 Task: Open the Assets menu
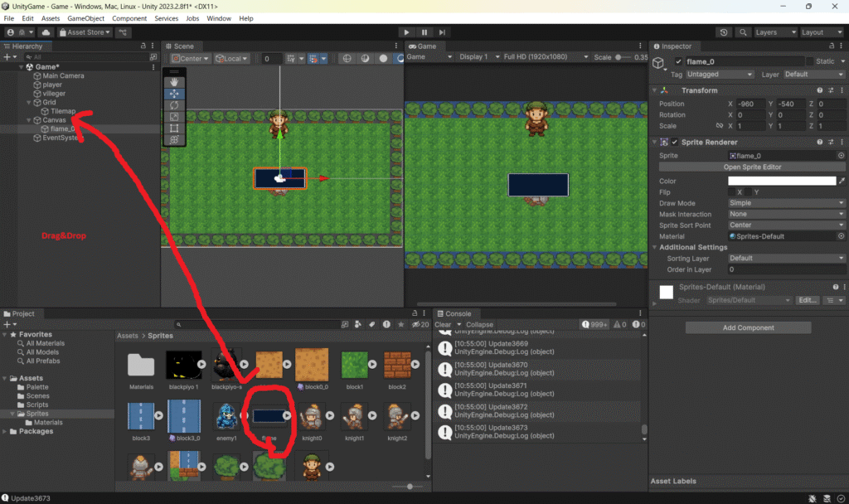tap(51, 18)
